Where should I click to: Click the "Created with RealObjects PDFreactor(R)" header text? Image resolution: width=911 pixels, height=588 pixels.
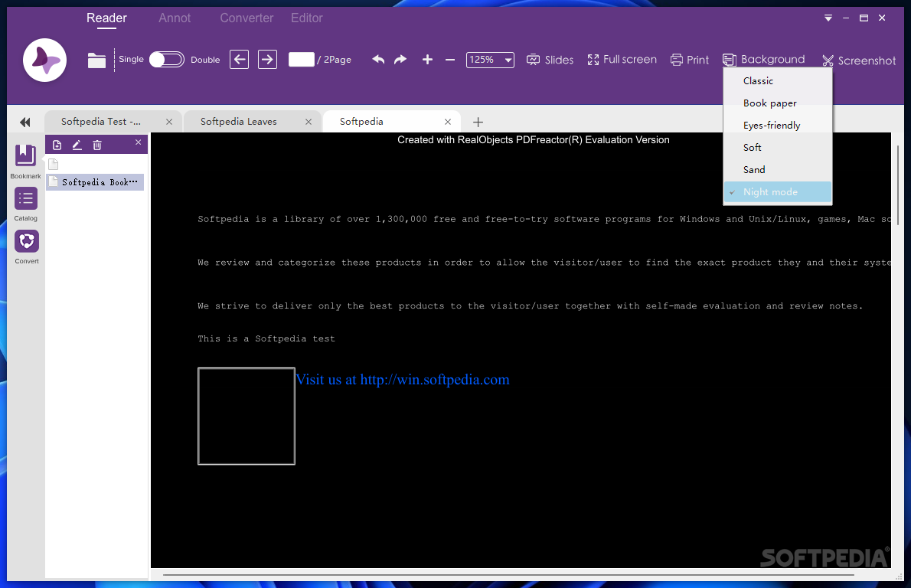pos(534,140)
